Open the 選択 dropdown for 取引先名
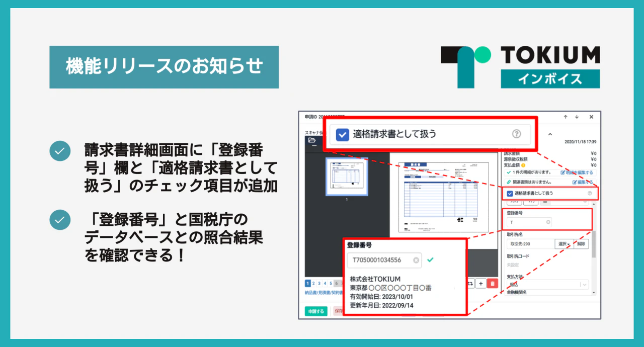 tap(564, 244)
